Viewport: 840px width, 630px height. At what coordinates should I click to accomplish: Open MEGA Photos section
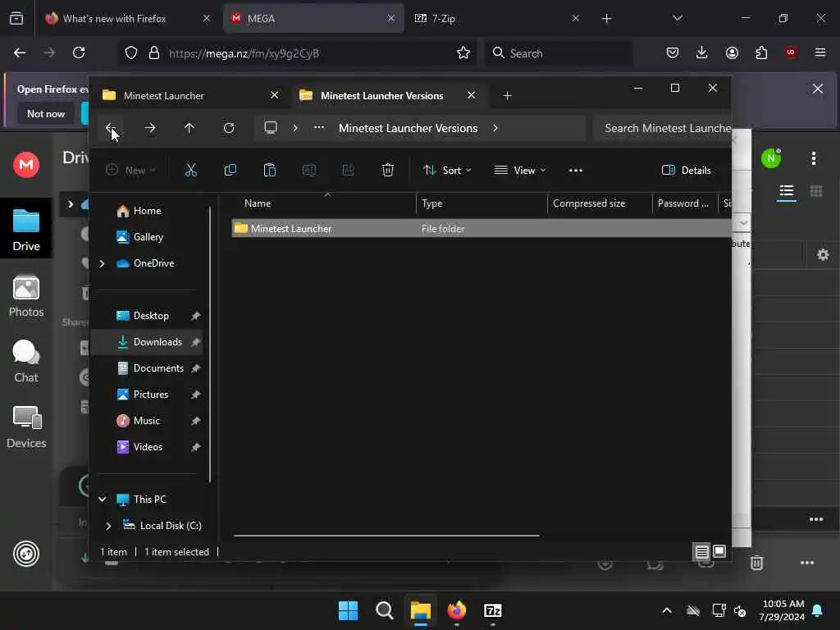pos(26,295)
